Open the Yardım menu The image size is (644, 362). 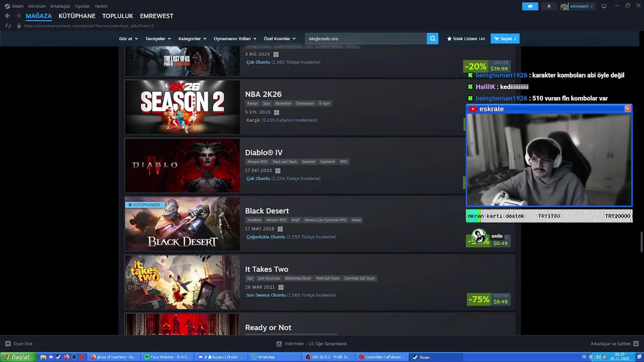(101, 6)
